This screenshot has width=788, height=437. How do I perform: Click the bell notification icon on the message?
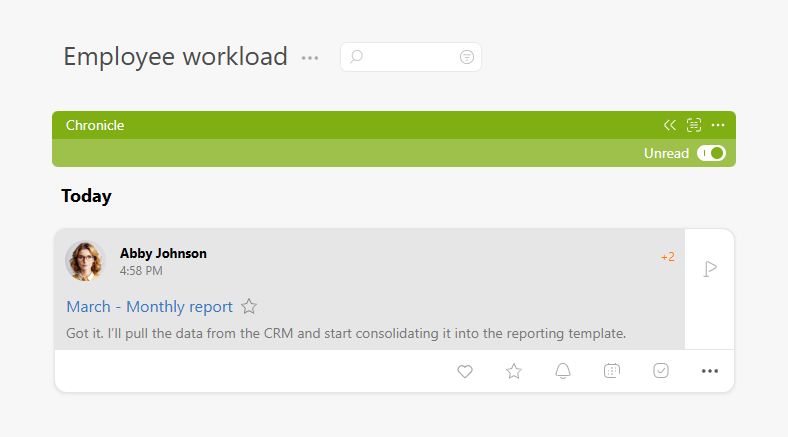[563, 371]
